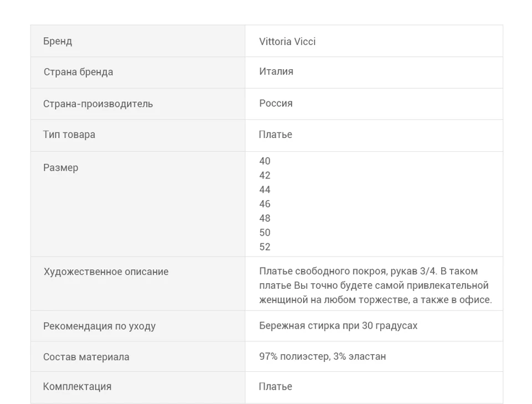Click the Размер label
This screenshot has height=404, width=532.
pos(60,167)
